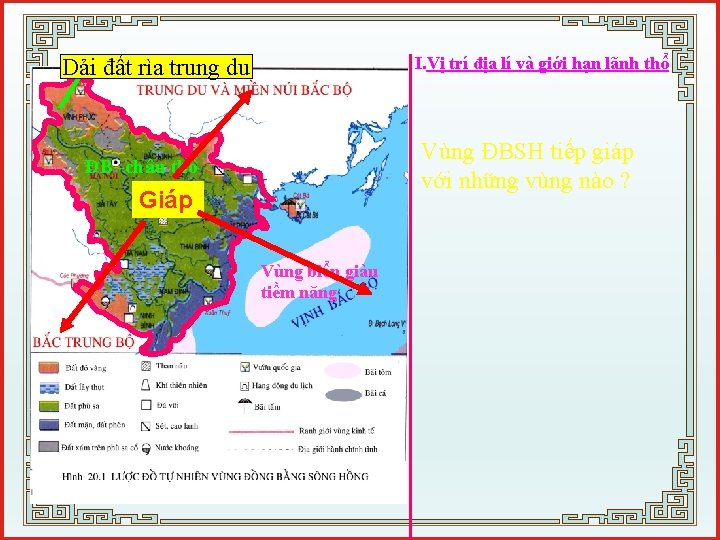Screen dimensions: 720x540
Task: Open the heading 'I.Vị trí địa lí và giới hạn lãnh thổ'
Action: [x=542, y=63]
